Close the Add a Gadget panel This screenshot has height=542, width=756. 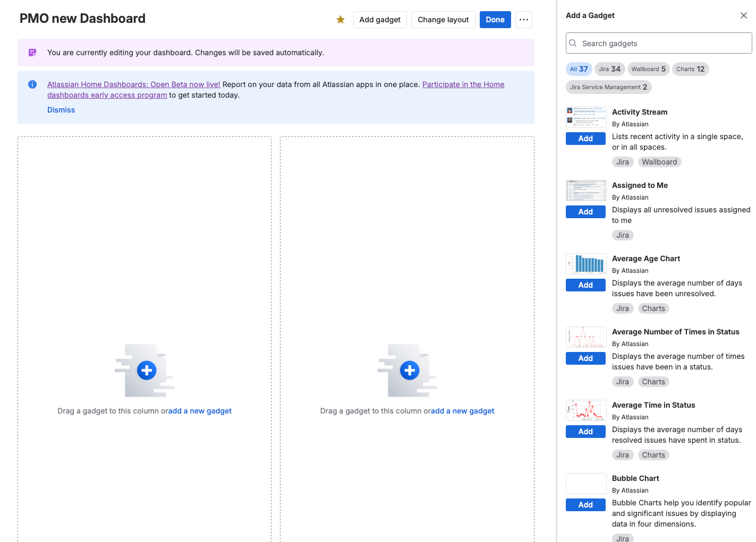[x=744, y=15]
